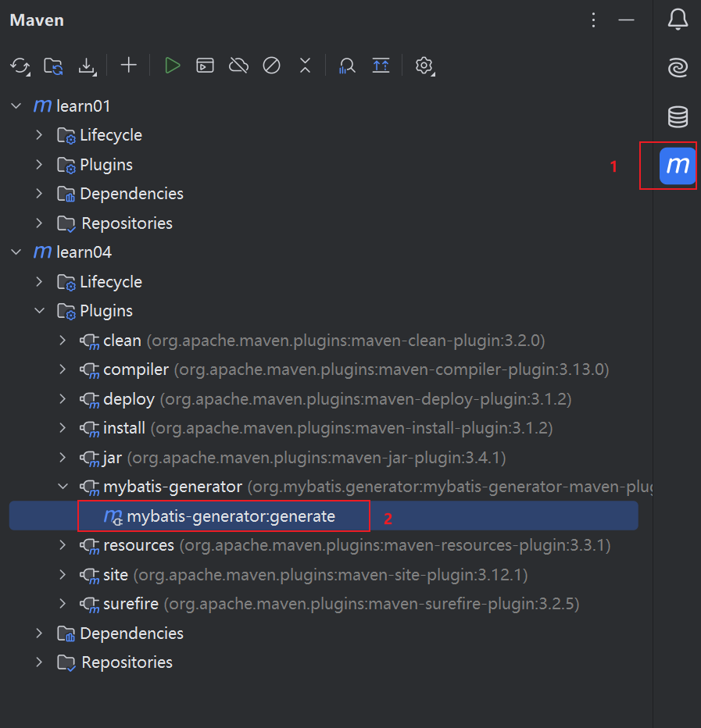701x728 pixels.
Task: Open AI Assistant spiral icon in sidebar
Action: 678,68
